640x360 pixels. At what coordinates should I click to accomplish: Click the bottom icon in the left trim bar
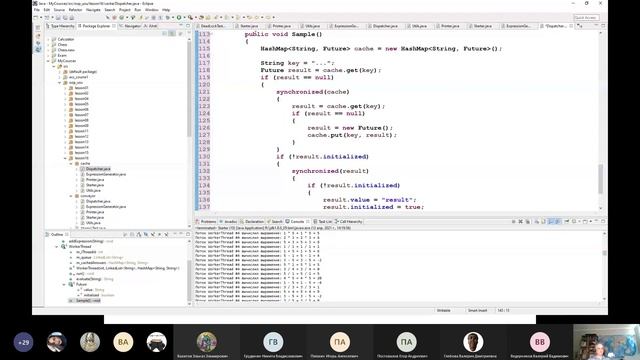(x=38, y=50)
